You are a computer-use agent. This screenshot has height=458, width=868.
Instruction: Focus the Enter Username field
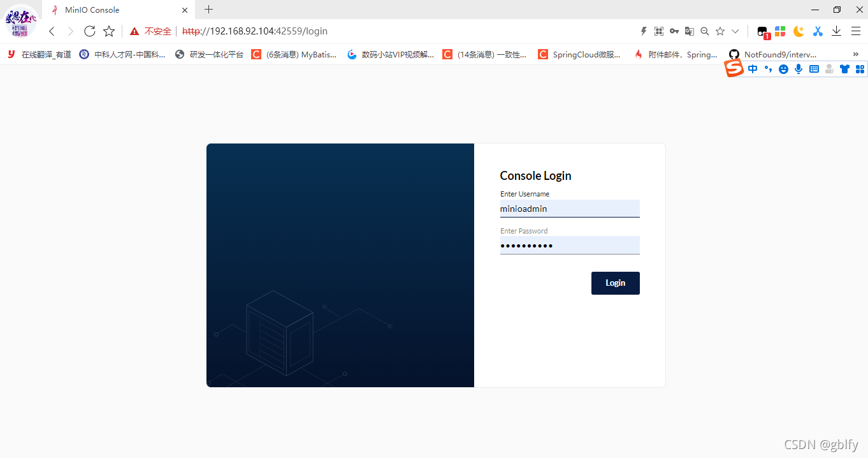(570, 209)
